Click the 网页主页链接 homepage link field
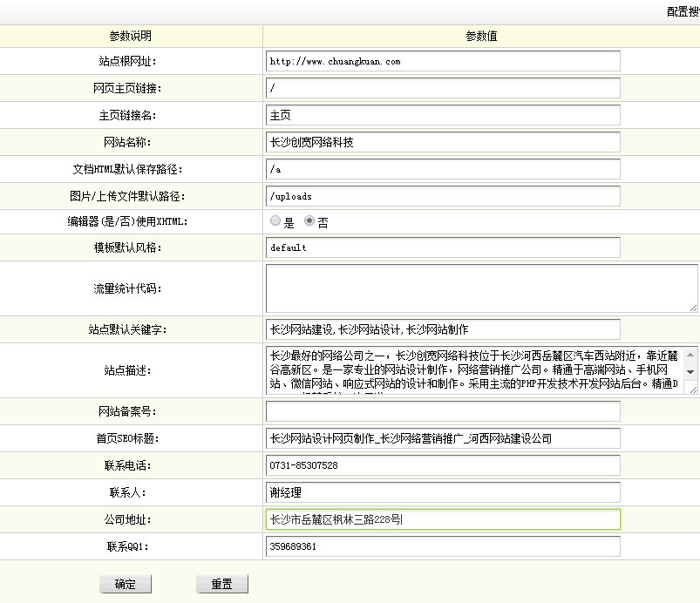 pos(443,87)
